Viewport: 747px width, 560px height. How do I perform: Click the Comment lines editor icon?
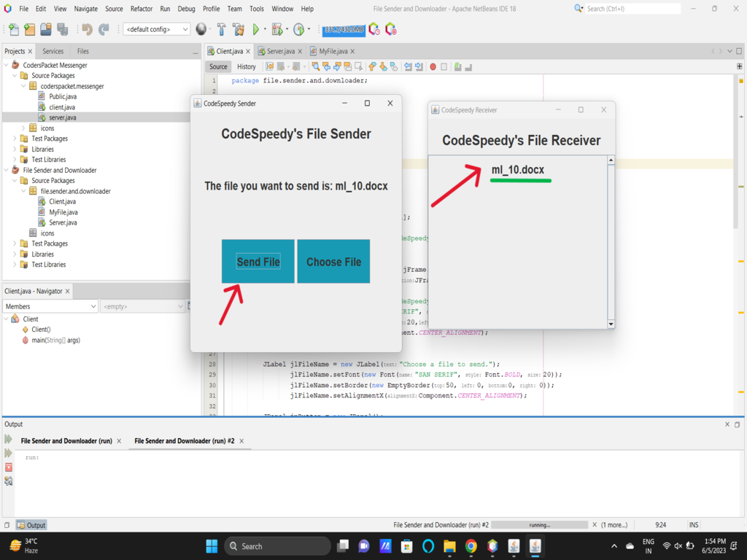pos(457,66)
